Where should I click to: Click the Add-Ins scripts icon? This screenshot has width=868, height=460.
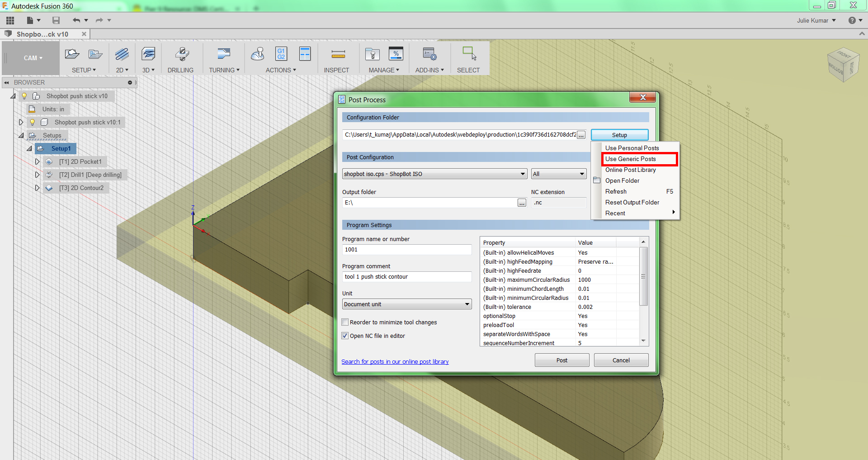(x=429, y=54)
